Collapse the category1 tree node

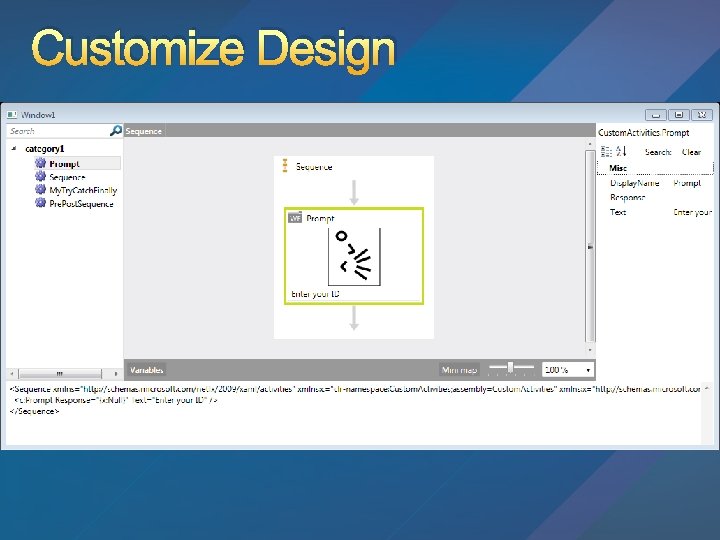[14, 148]
